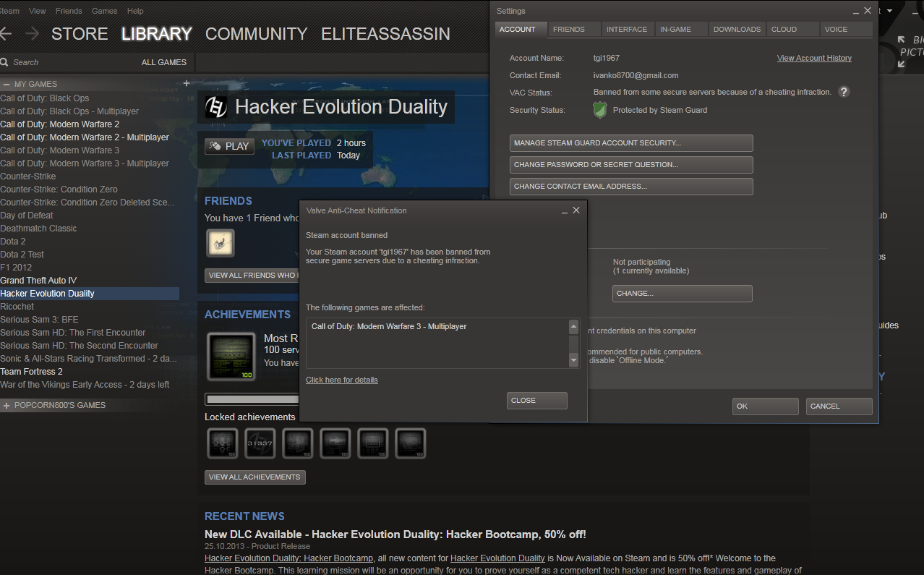
Task: Select the Account settings tab
Action: 521,29
